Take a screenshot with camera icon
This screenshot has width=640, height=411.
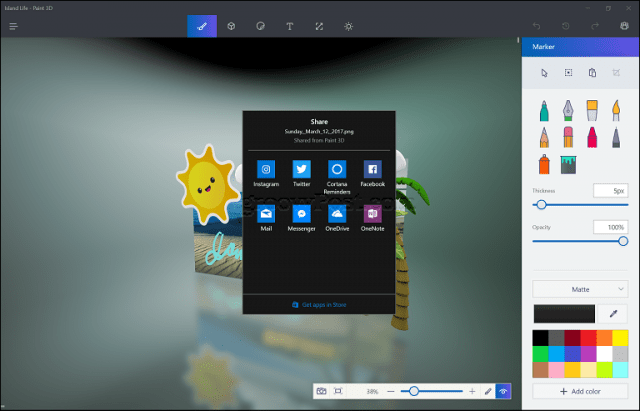point(322,391)
